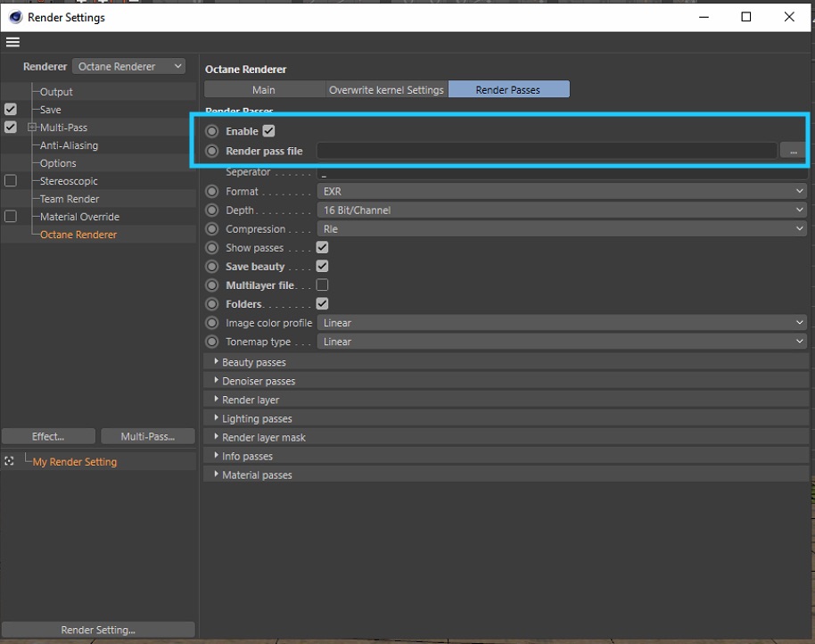Click the animation dot beside Enable
Screen dimensions: 815x644
[x=212, y=131]
